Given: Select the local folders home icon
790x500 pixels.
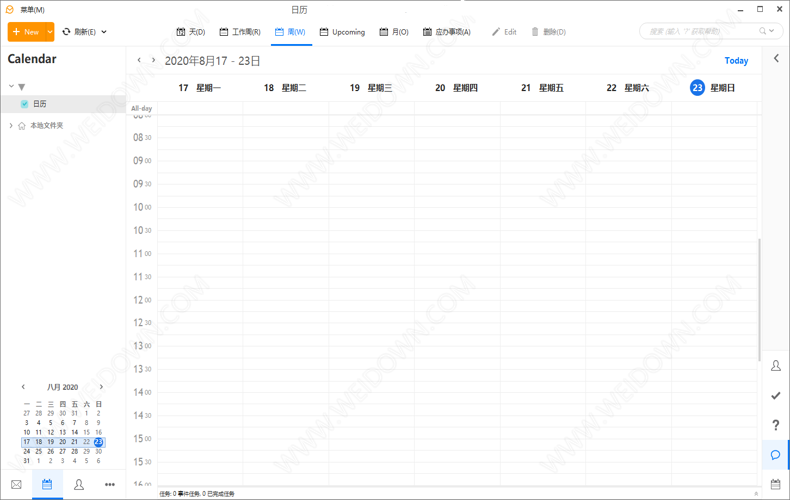Looking at the screenshot, I should coord(22,126).
